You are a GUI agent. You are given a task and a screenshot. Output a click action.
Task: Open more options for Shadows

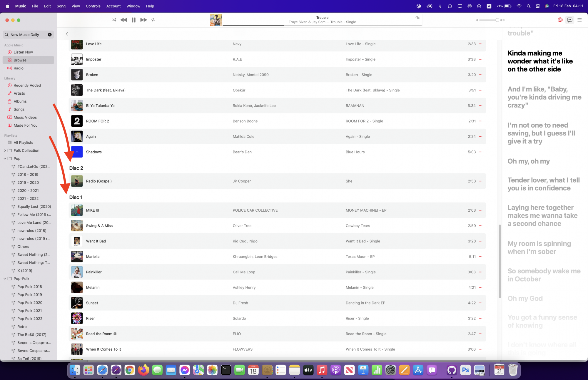click(481, 152)
